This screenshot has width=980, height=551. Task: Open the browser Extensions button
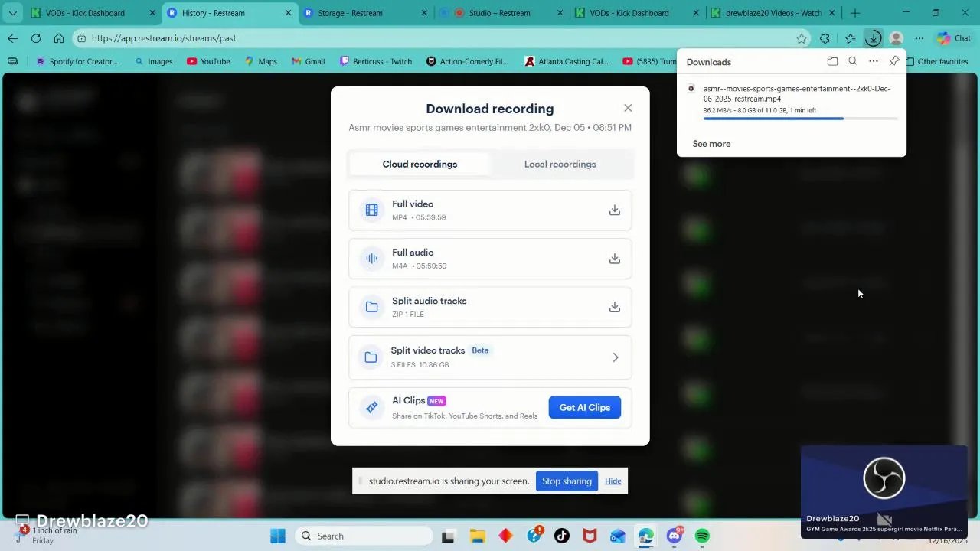click(x=825, y=38)
